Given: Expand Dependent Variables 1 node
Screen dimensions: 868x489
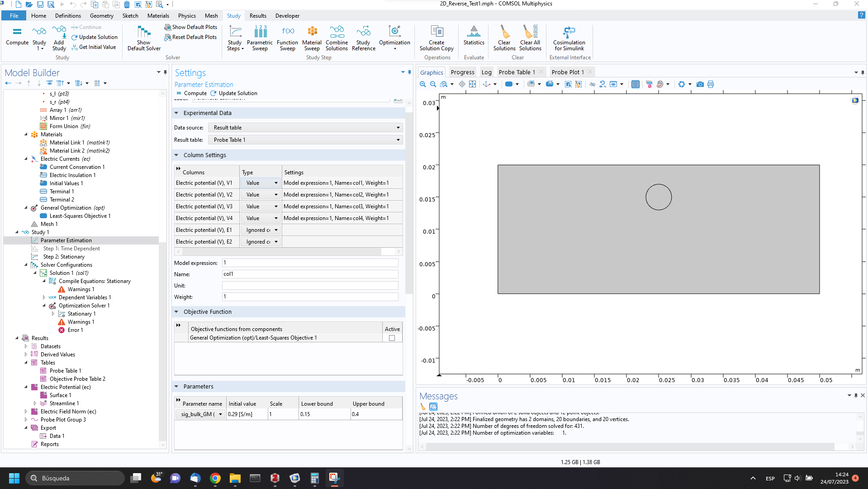Looking at the screenshot, I should tap(44, 297).
